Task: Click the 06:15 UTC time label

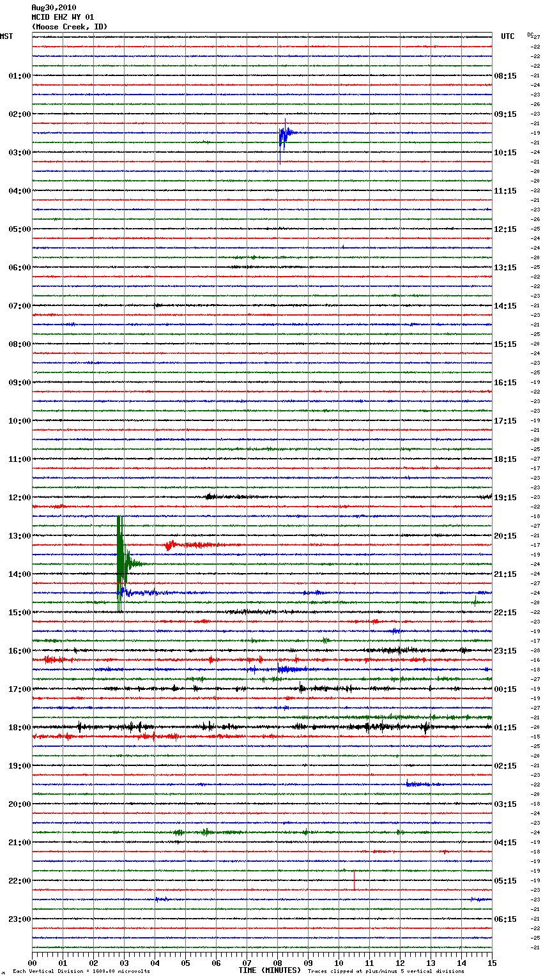Action: [x=505, y=919]
